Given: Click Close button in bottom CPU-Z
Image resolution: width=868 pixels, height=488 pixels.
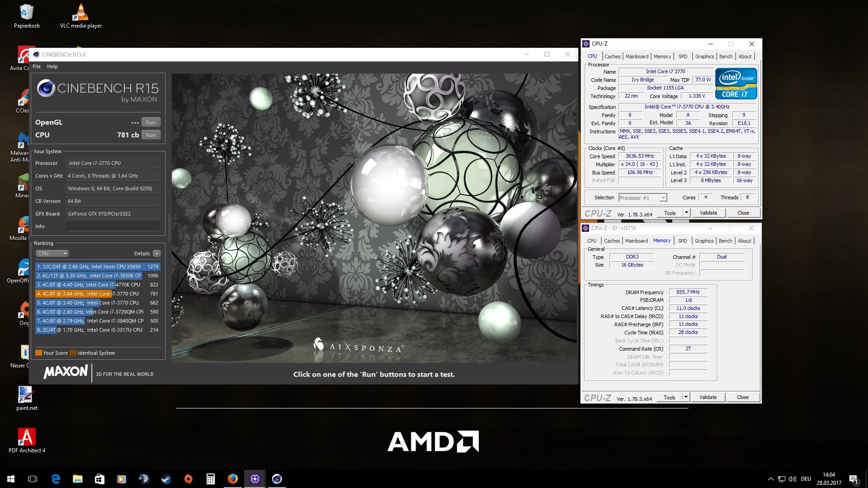Looking at the screenshot, I should coord(743,398).
